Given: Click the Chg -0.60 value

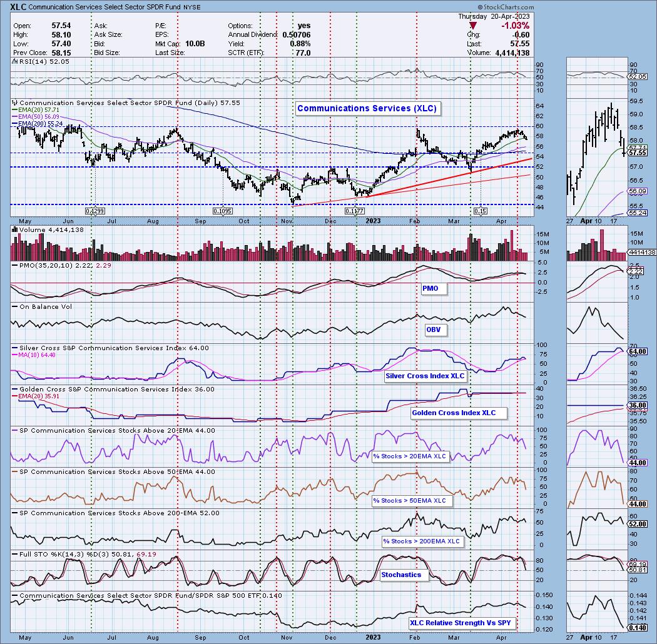Looking at the screenshot, I should 522,35.
